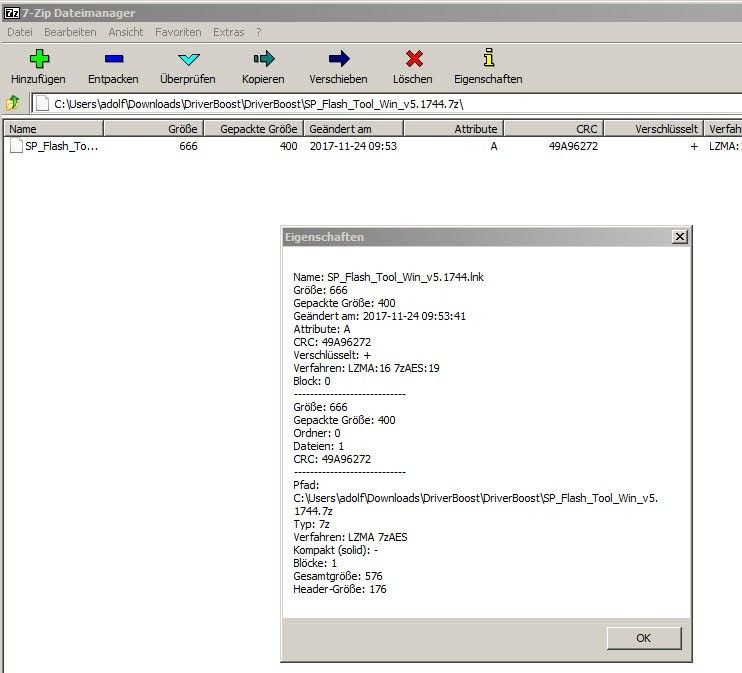The width and height of the screenshot is (742, 673).
Task: Close the Eigenschaften dialog
Action: [680, 237]
